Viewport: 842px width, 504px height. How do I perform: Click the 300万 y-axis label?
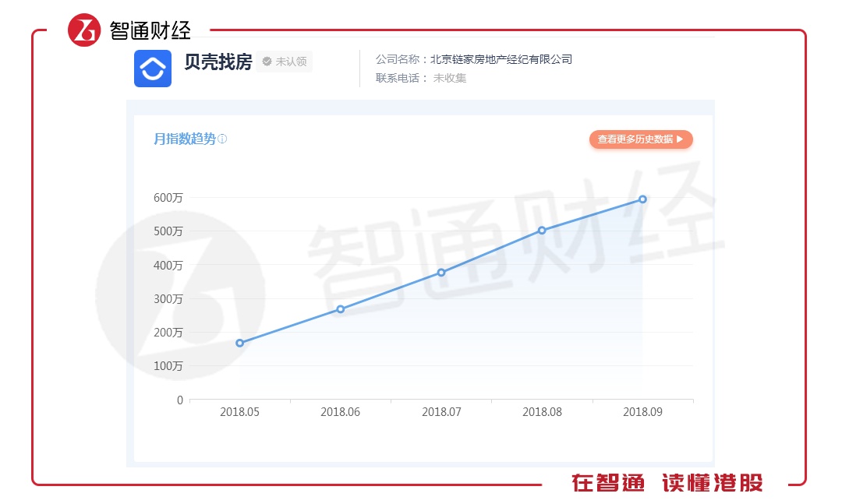tap(168, 299)
